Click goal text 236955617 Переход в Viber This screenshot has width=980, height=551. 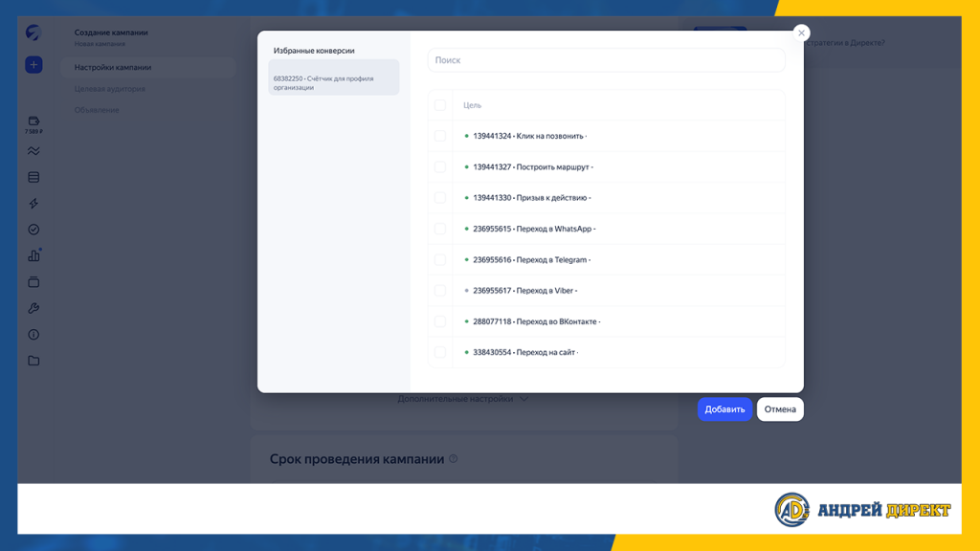click(x=525, y=291)
